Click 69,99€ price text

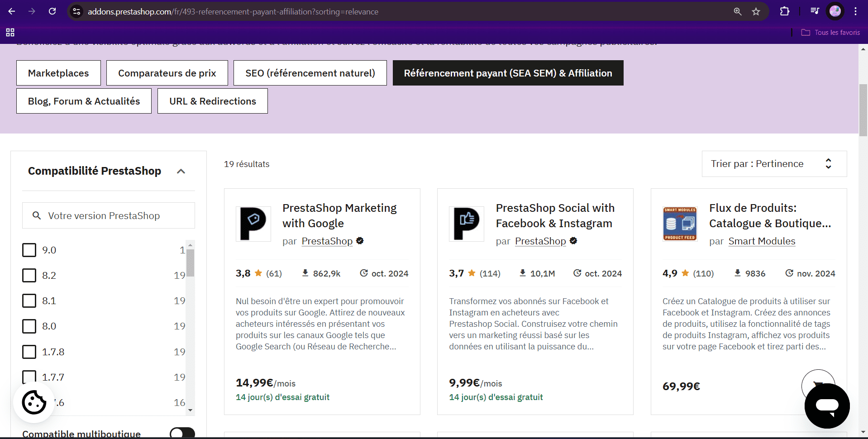[681, 386]
